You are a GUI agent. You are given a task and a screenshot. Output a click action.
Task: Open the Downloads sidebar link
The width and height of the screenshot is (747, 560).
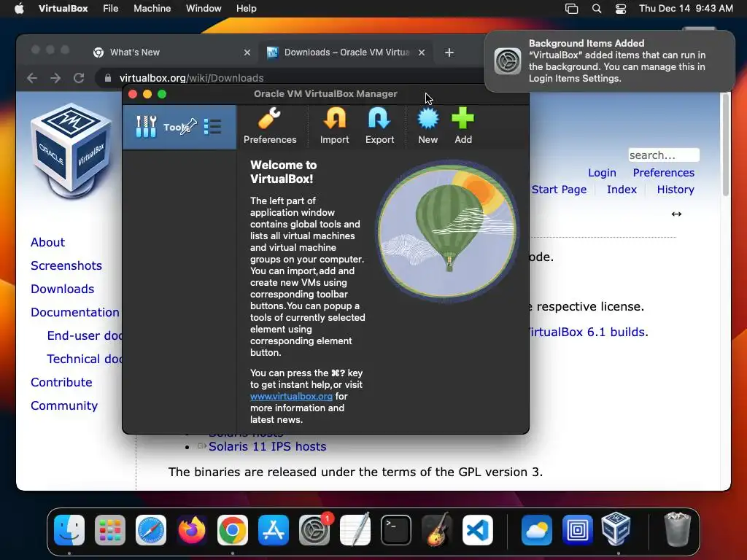point(63,289)
